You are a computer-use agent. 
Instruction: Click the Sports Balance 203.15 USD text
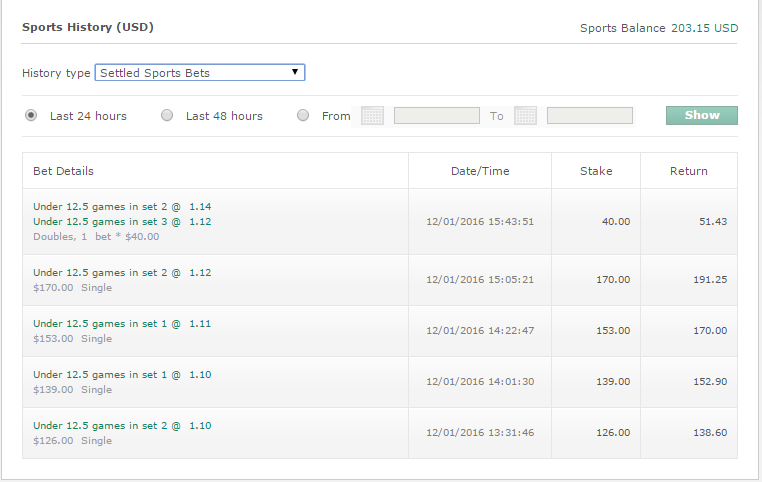pyautogui.click(x=659, y=28)
